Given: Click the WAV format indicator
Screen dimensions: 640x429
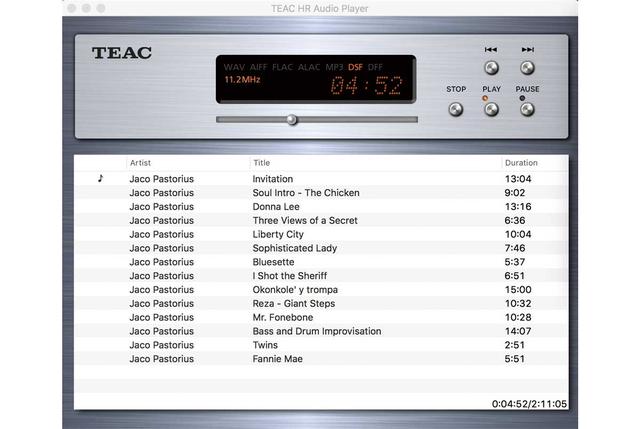Looking at the screenshot, I should [x=234, y=67].
